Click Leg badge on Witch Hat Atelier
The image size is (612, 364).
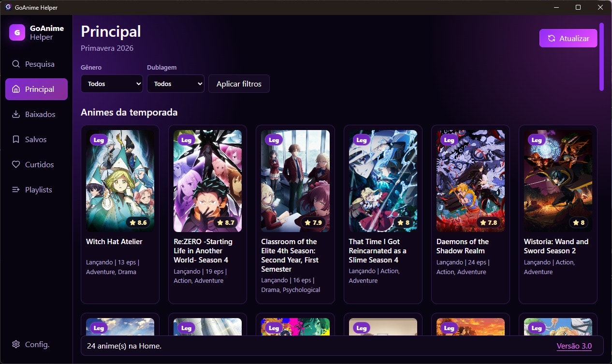tap(99, 140)
